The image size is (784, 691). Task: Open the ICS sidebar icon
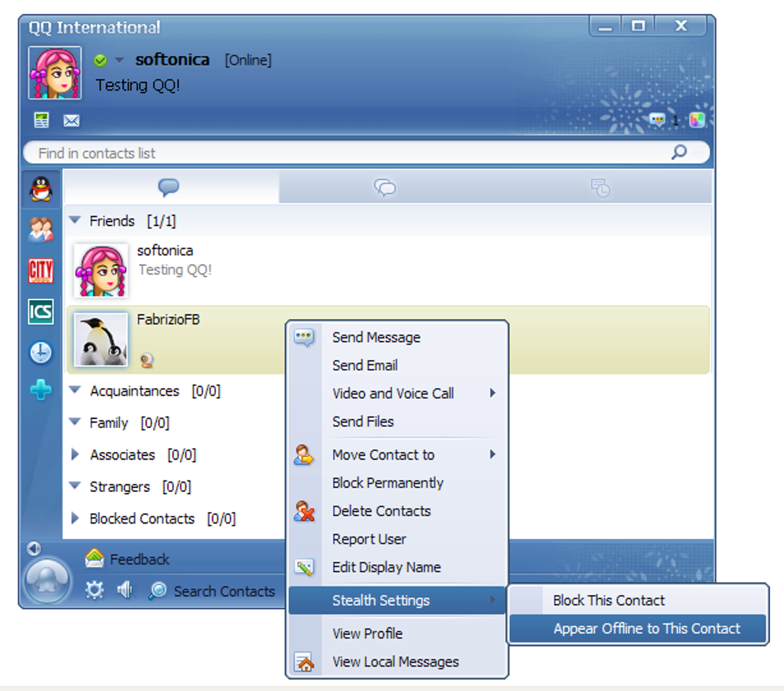pyautogui.click(x=41, y=312)
